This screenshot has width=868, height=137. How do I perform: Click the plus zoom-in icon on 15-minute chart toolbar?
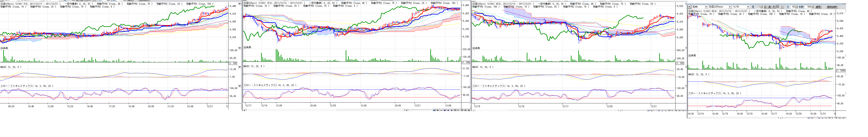(438, 110)
